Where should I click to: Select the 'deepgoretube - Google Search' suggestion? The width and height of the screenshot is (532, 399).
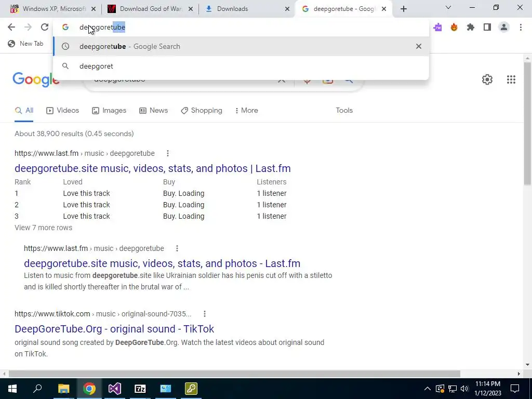pos(241,46)
